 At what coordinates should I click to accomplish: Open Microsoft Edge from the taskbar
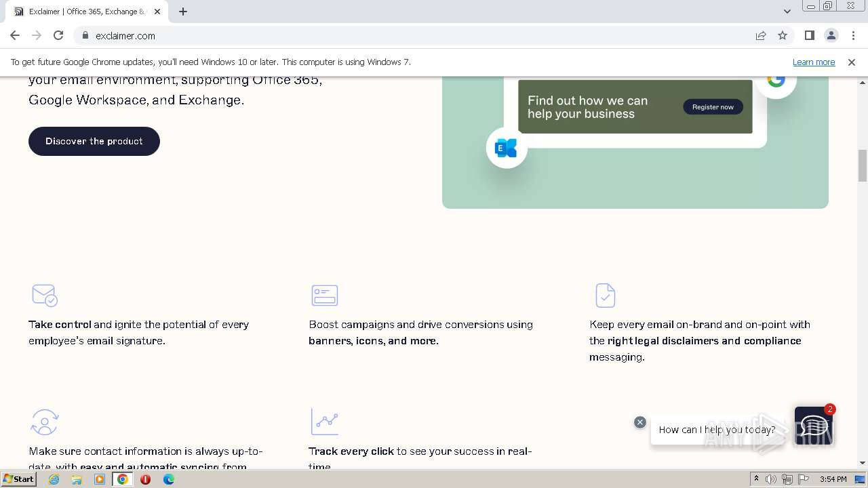point(169,479)
